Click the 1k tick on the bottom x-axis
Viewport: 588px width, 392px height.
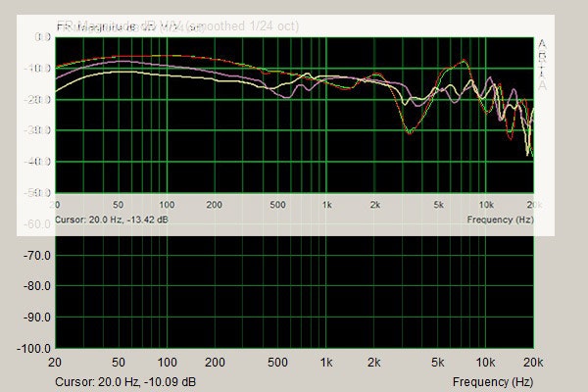327,363
